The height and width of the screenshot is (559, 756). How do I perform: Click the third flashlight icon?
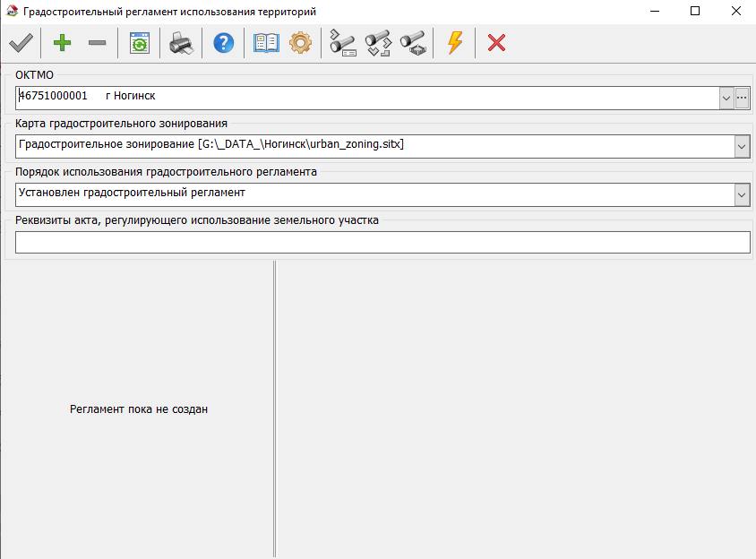(x=413, y=43)
